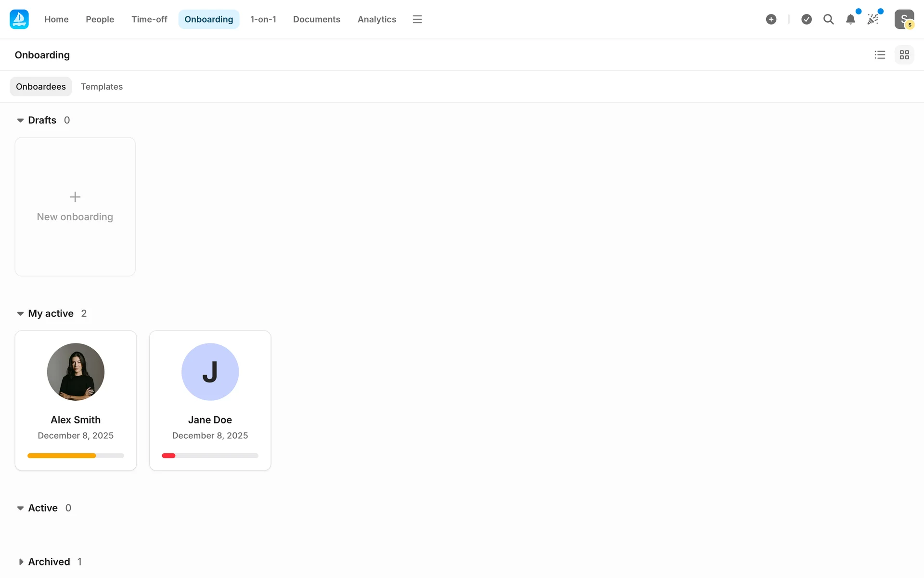Open the notifications bell
The height and width of the screenshot is (578, 924).
[850, 19]
